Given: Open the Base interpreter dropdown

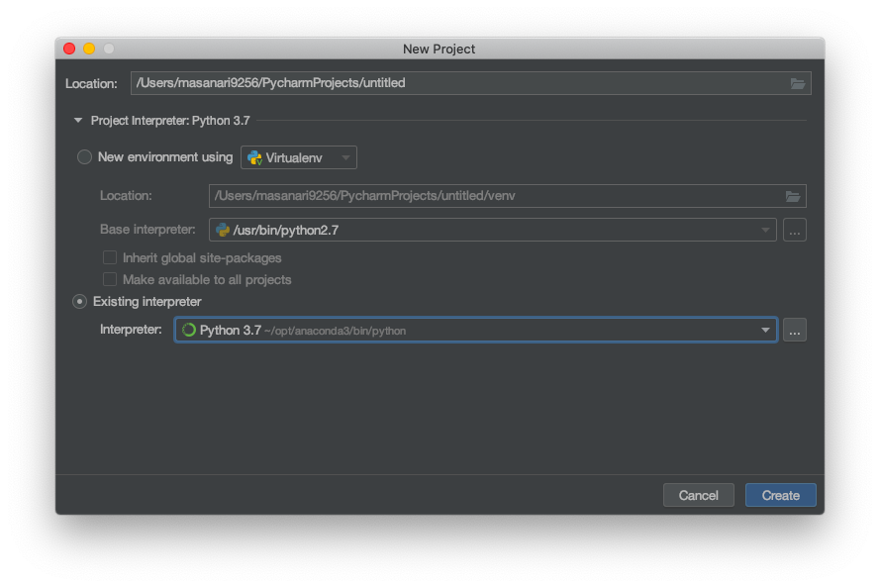Looking at the screenshot, I should [x=492, y=230].
